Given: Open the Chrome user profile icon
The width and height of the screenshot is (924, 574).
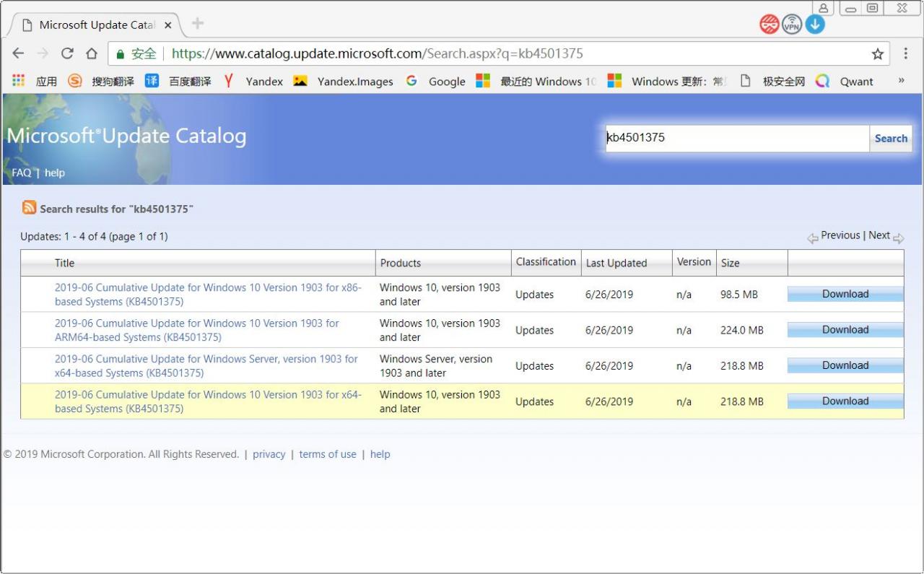Looking at the screenshot, I should 823,8.
